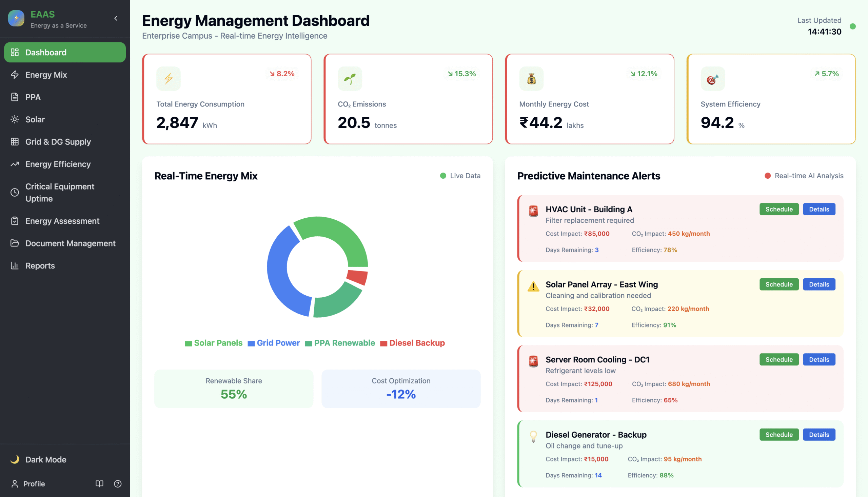Schedule maintenance for HVAC Unit - Building A
The image size is (868, 497).
pyautogui.click(x=778, y=209)
